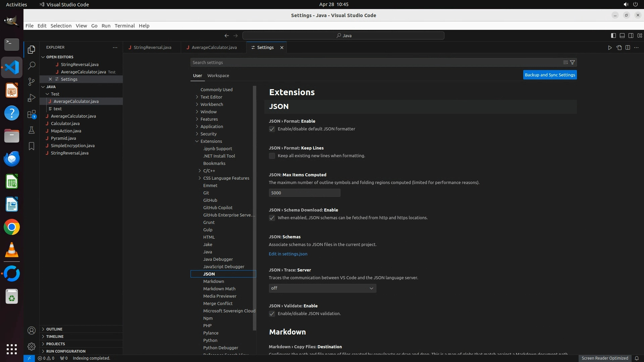Click the Split Editor Right icon
Image resolution: width=644 pixels, height=362 pixels.
tap(628, 48)
